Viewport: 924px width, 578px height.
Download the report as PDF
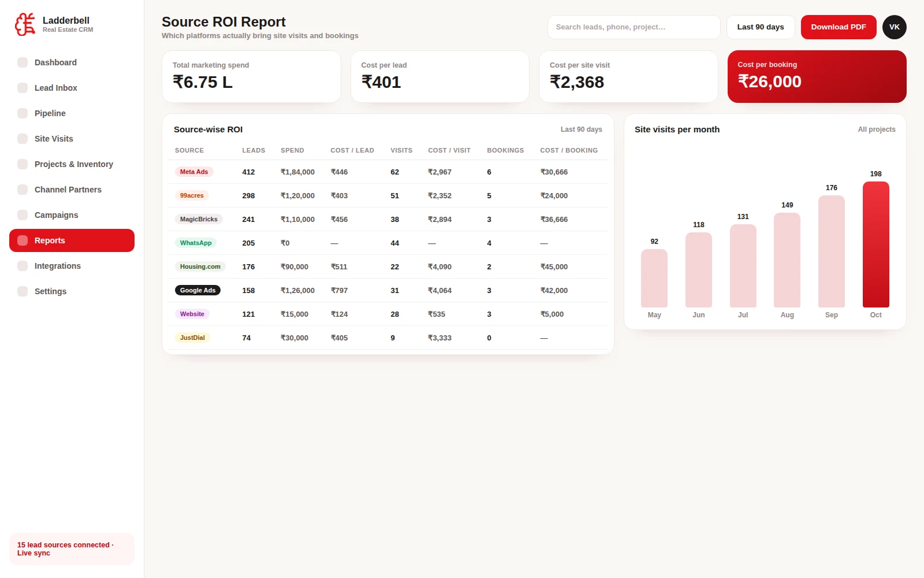click(839, 27)
